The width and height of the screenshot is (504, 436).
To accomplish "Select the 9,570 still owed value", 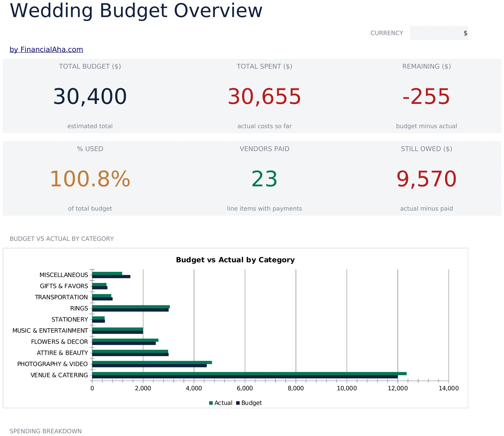I will tap(426, 179).
